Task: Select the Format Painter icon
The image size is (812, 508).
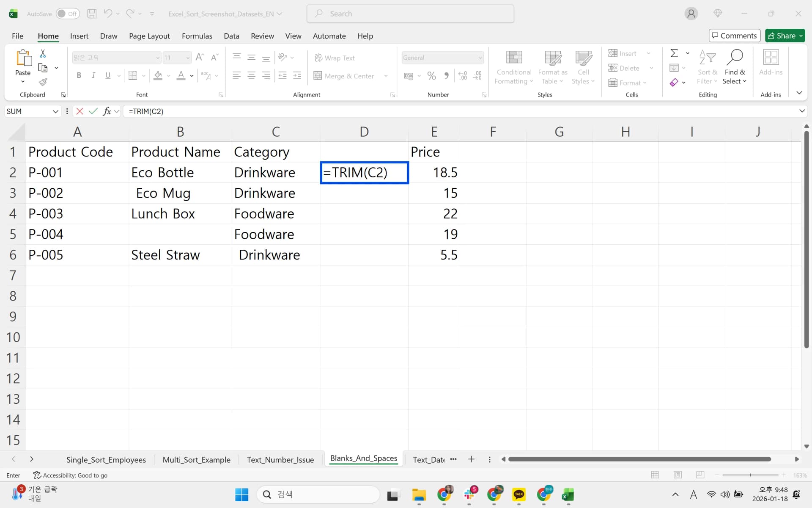Action: coord(43,82)
